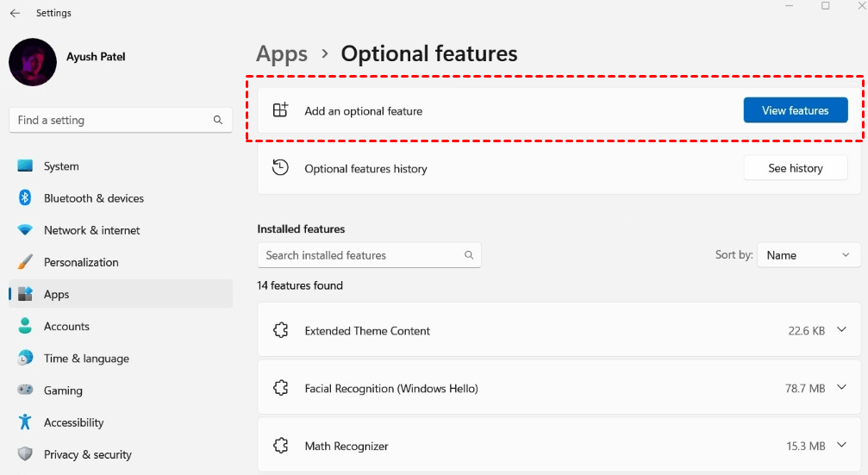Open the Sort by Name dropdown

pos(808,255)
